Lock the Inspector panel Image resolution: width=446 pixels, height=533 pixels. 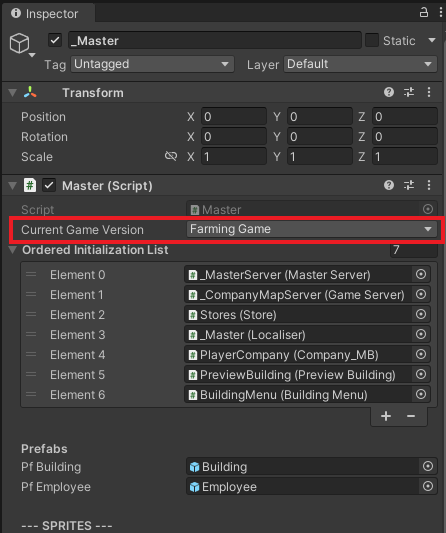pyautogui.click(x=424, y=13)
